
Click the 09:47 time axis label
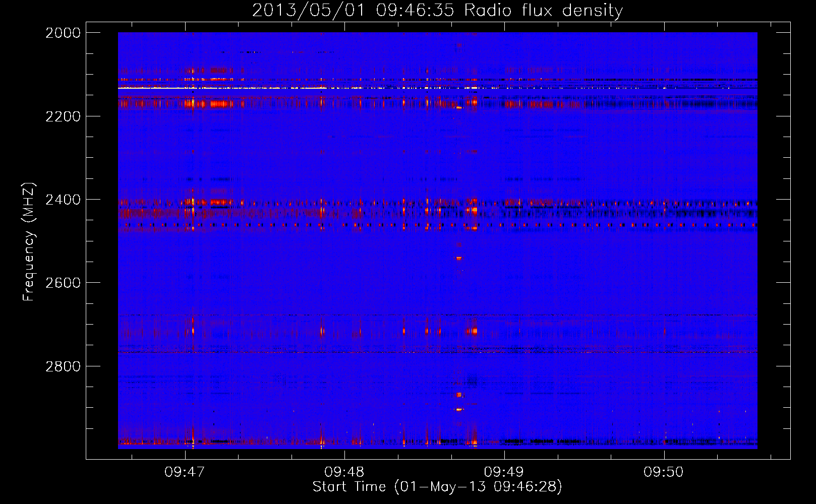pyautogui.click(x=185, y=472)
